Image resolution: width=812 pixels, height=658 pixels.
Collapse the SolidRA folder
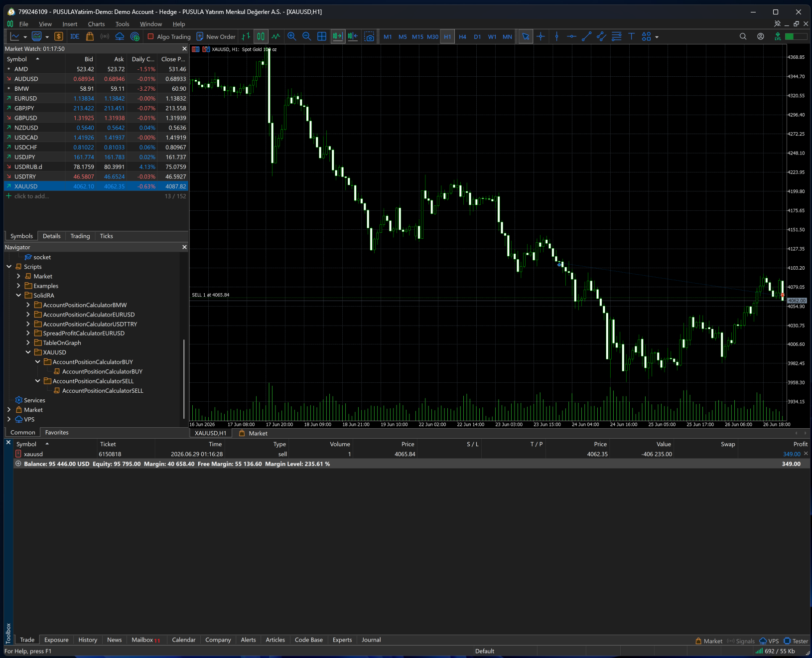click(x=18, y=295)
